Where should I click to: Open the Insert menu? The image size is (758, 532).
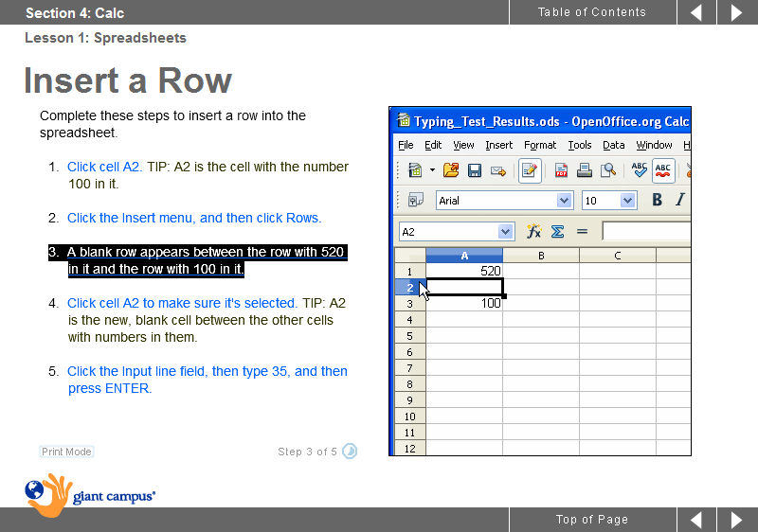(499, 145)
